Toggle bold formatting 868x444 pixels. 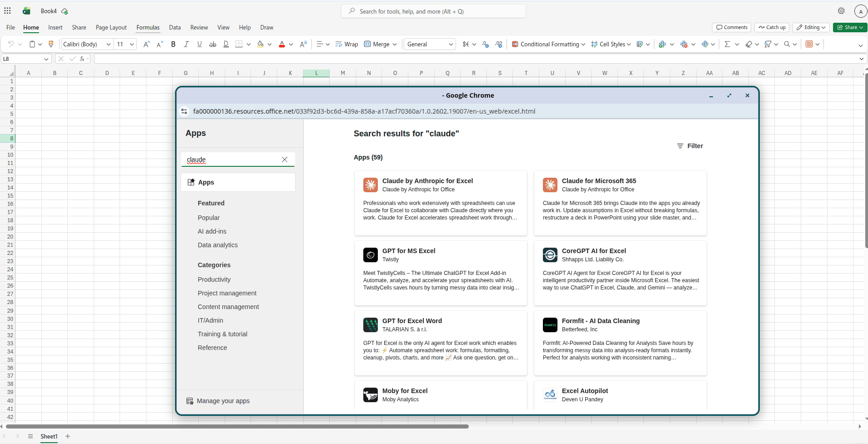tap(173, 44)
